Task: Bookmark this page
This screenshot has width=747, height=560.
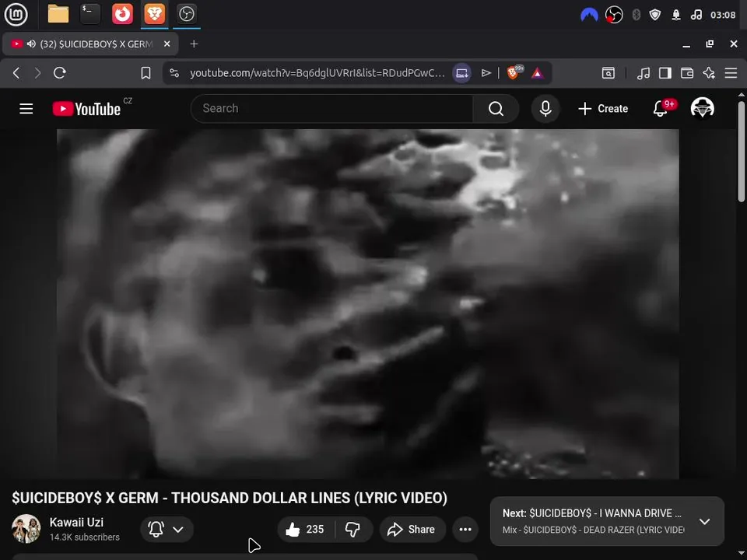Action: point(146,73)
